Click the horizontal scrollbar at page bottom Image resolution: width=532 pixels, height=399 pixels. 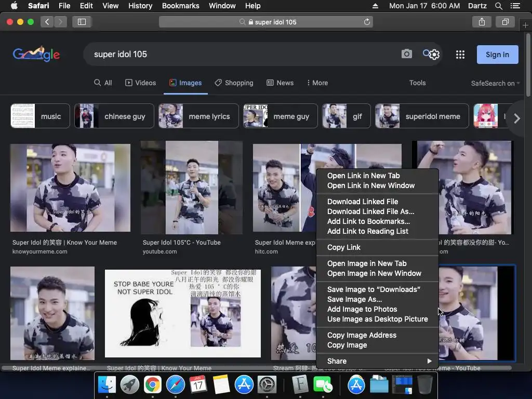(x=257, y=368)
